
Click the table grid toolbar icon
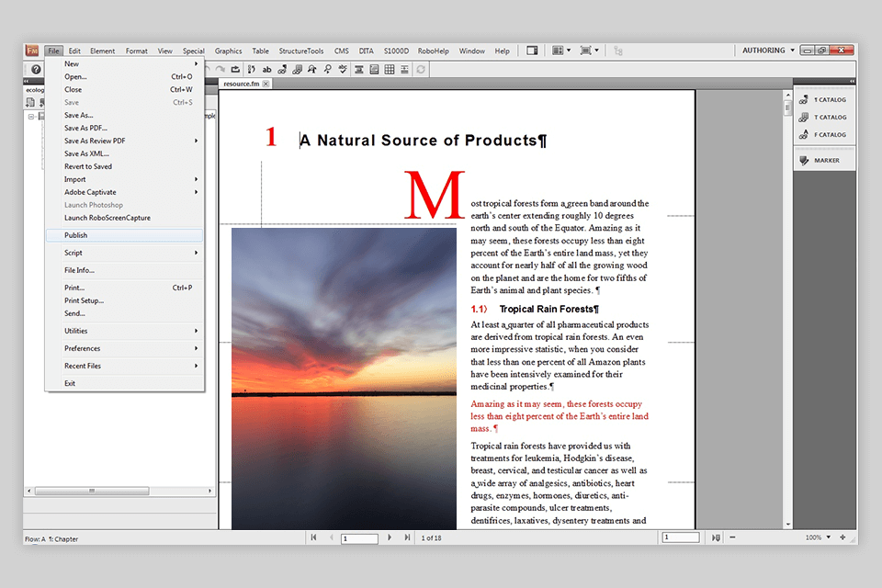point(390,69)
